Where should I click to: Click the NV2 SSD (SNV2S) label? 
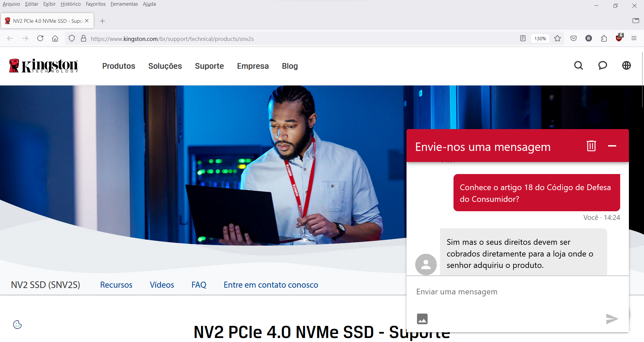coord(46,285)
